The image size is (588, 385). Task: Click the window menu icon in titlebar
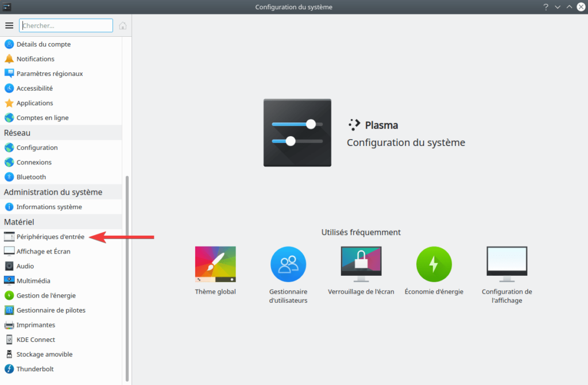pyautogui.click(x=7, y=7)
